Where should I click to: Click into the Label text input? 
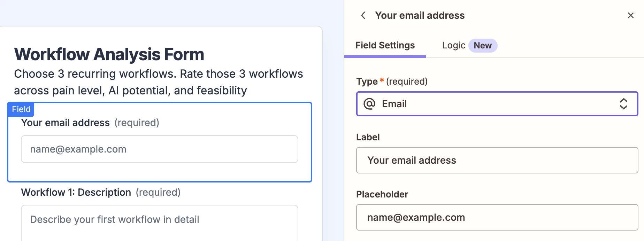[497, 160]
